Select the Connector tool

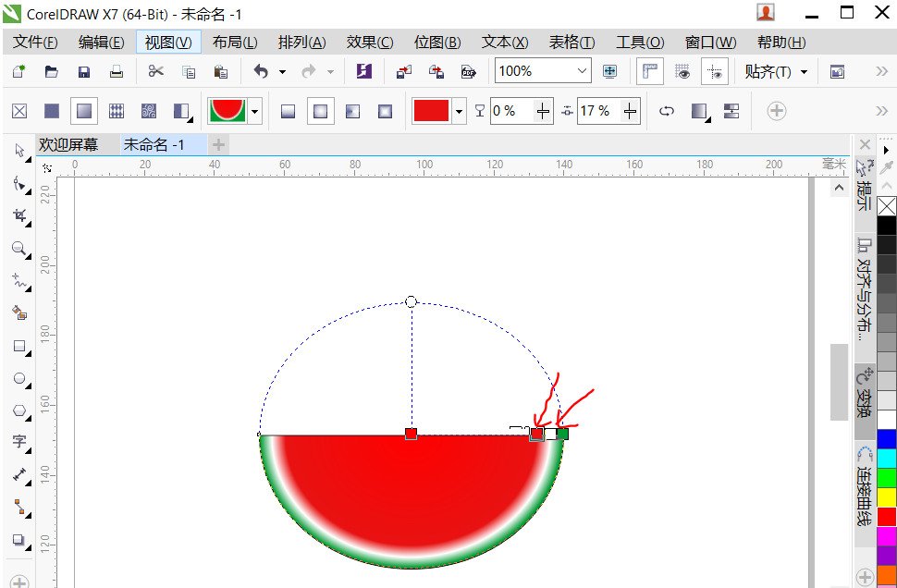pos(19,507)
